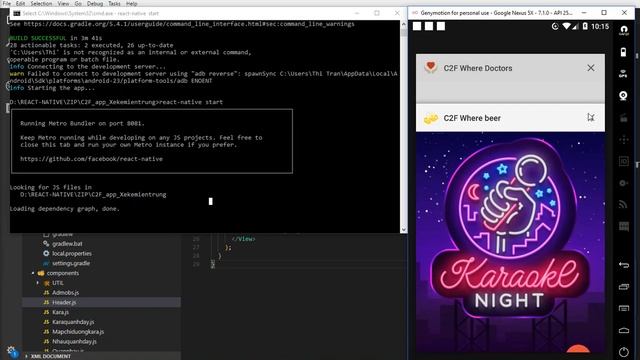The image size is (640, 360).
Task: Click the closing View tag in code editor
Action: (243, 239)
